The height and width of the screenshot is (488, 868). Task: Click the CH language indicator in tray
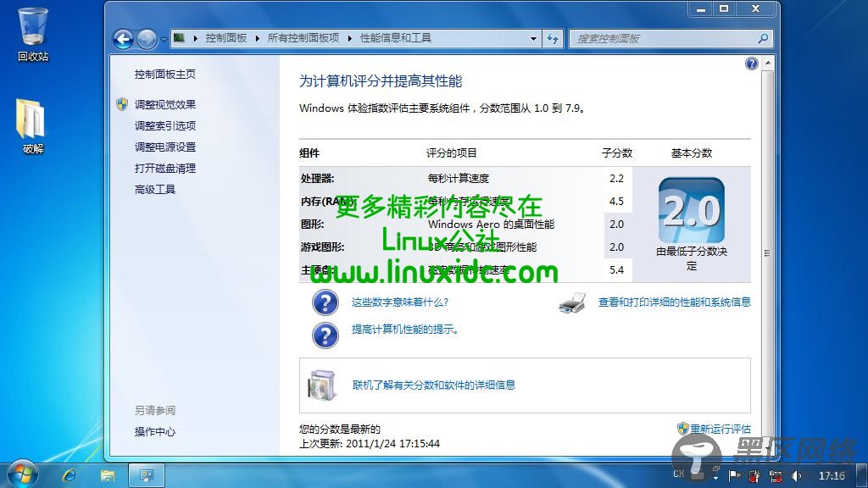(x=679, y=474)
